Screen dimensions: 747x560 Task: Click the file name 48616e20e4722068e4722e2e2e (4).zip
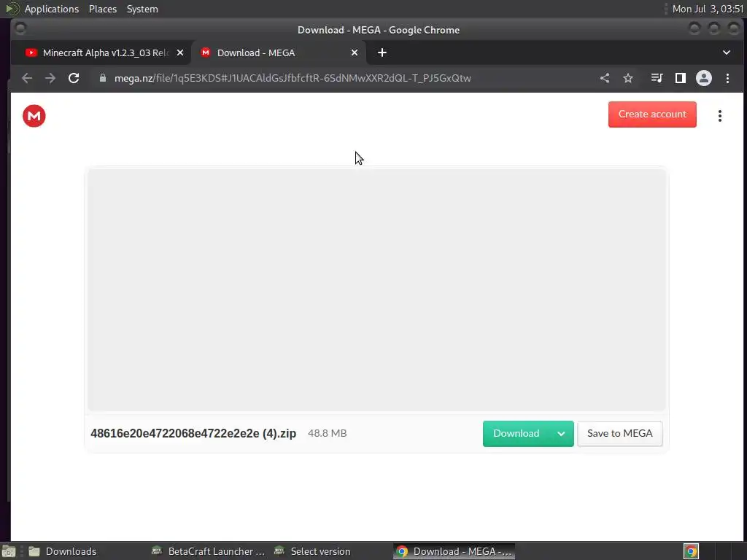click(x=193, y=433)
